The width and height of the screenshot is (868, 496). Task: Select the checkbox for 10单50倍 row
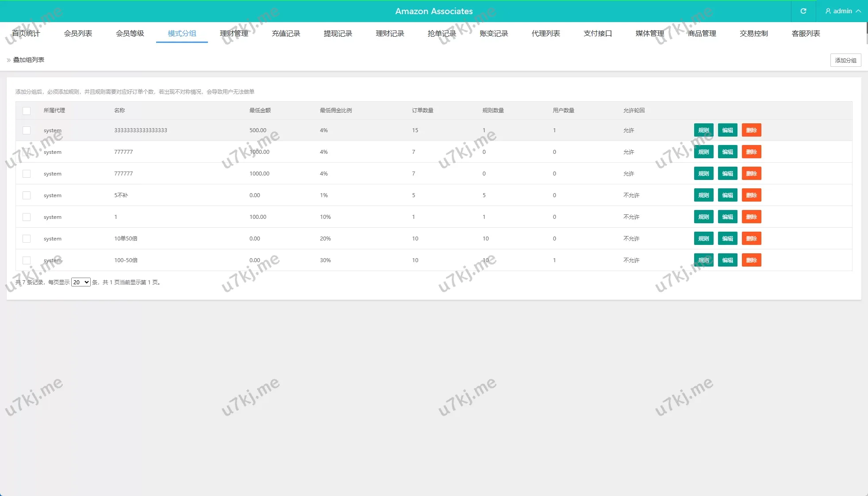(x=27, y=239)
